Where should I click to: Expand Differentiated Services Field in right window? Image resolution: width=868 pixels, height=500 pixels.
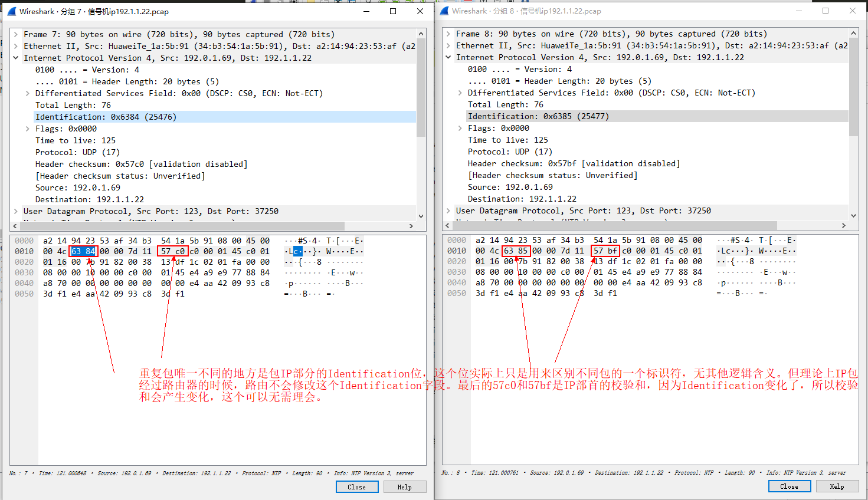coord(460,93)
